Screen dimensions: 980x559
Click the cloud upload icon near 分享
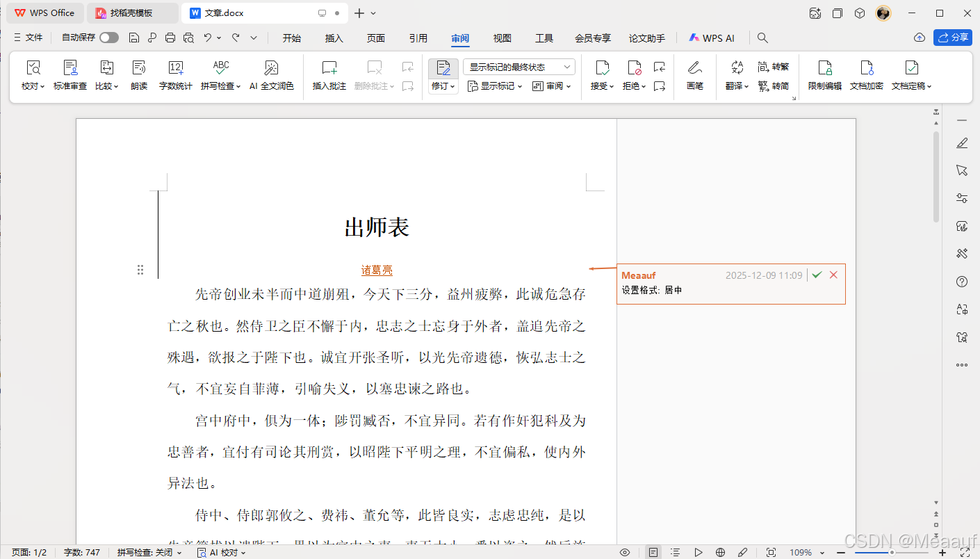point(920,38)
